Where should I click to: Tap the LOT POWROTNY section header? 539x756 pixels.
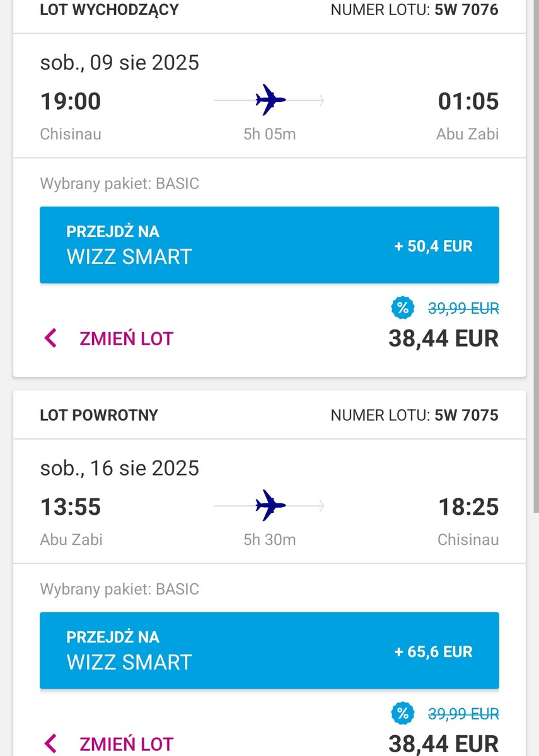pyautogui.click(x=99, y=415)
